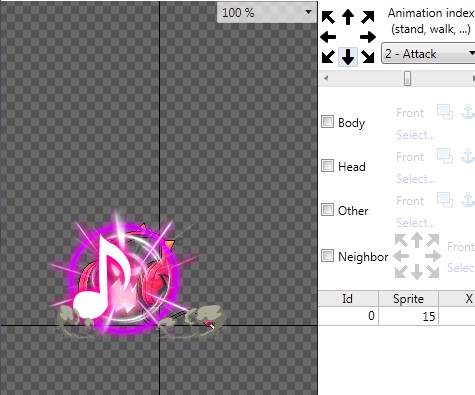Select the right direction arrow
Image resolution: width=475 pixels, height=395 pixels.
click(368, 37)
